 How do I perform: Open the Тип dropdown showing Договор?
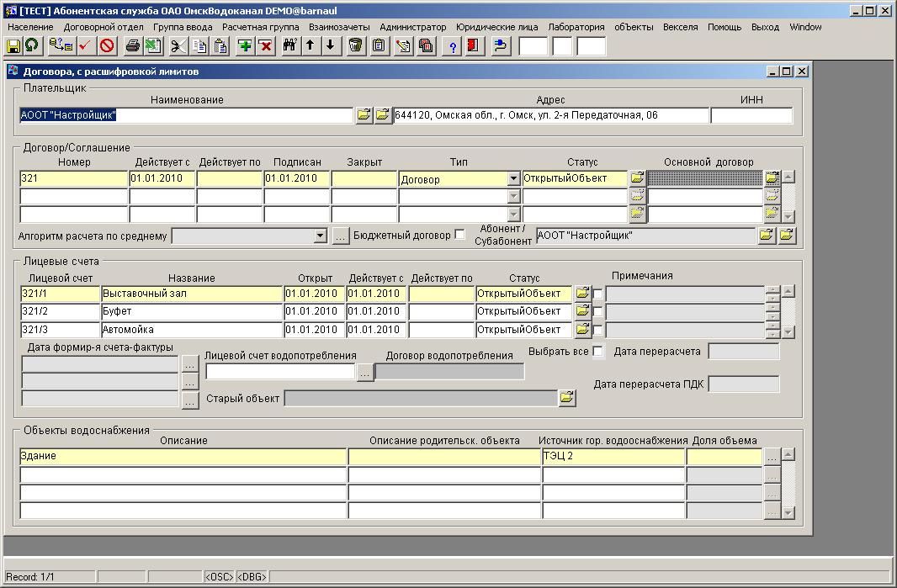point(513,179)
